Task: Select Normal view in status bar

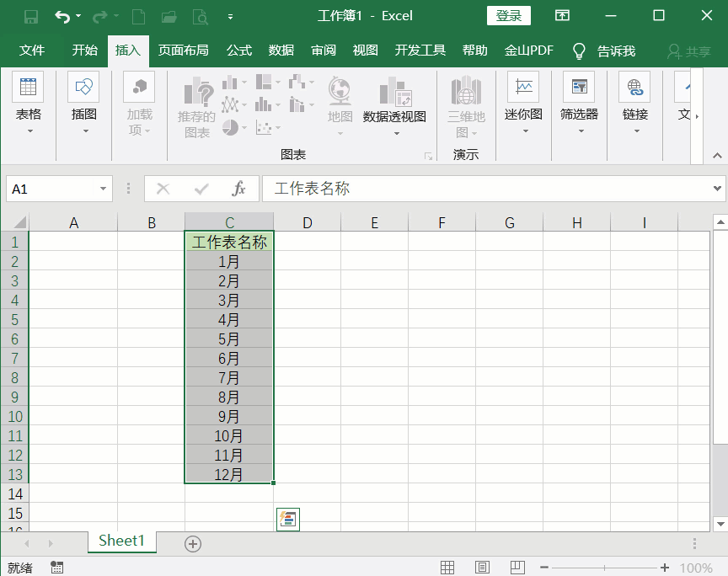Action: [448, 568]
